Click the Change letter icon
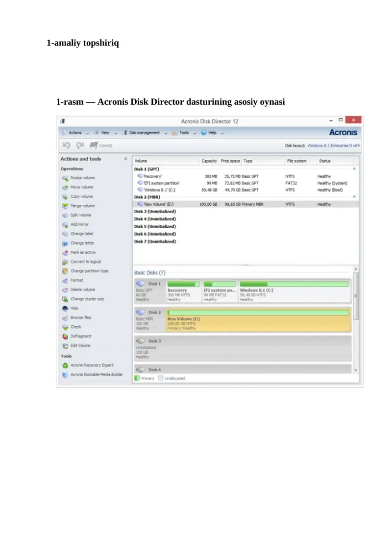The width and height of the screenshot is (392, 554). (x=65, y=243)
